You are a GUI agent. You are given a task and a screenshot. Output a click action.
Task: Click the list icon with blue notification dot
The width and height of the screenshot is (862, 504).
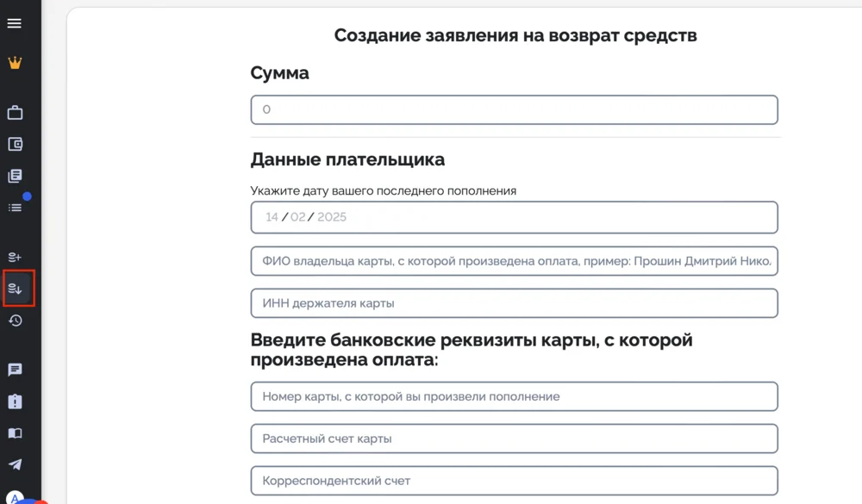[16, 207]
